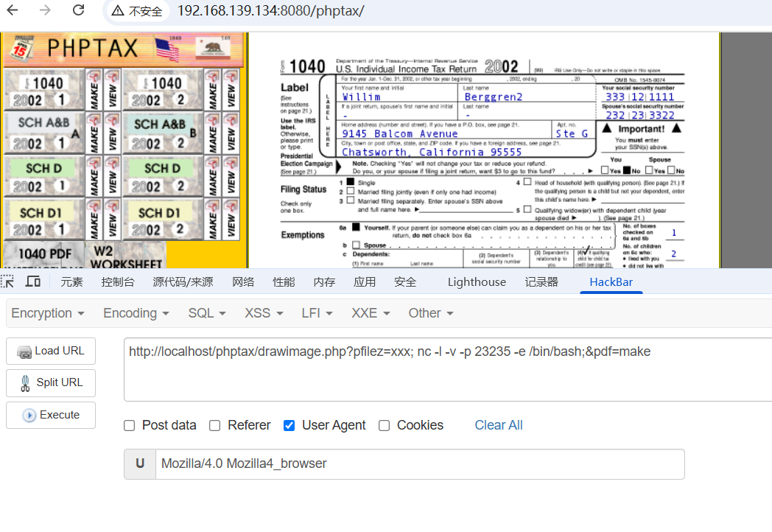Click VIEW beside SCH D form 1

point(112,176)
